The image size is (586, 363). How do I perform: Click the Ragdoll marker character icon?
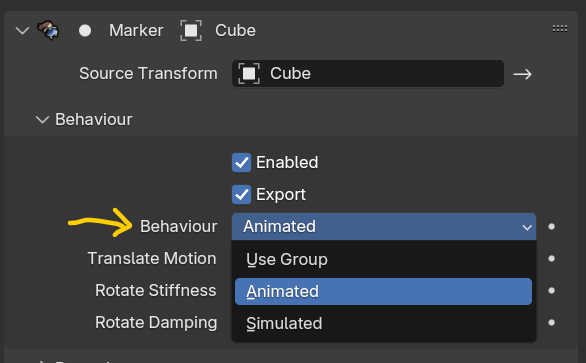(x=48, y=30)
